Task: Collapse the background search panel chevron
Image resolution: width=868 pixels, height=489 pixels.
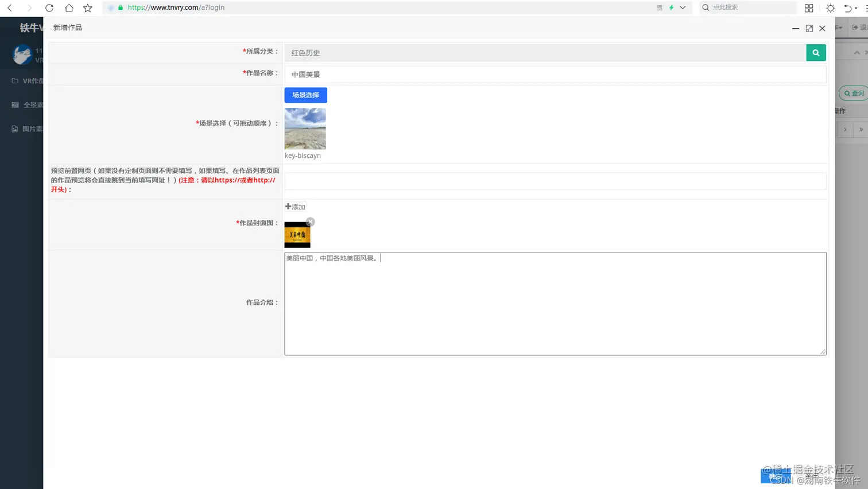Action: (x=857, y=52)
